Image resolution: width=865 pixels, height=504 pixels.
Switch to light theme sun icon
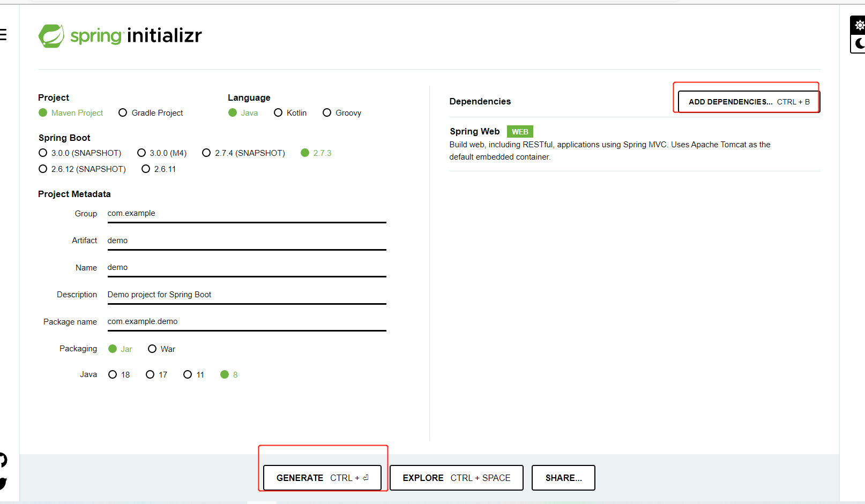point(859,25)
